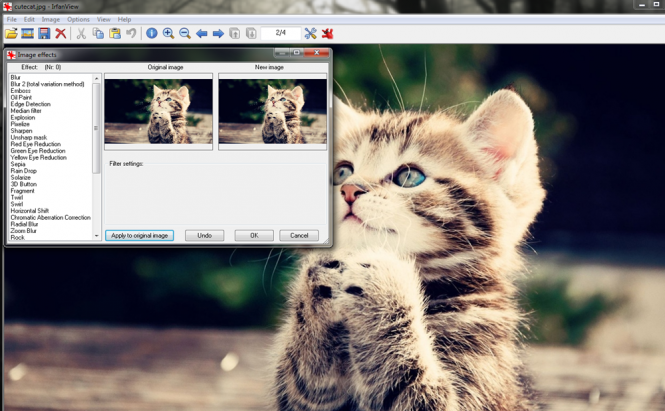This screenshot has height=411, width=665.
Task: Click the Open file folder icon
Action: pyautogui.click(x=11, y=33)
